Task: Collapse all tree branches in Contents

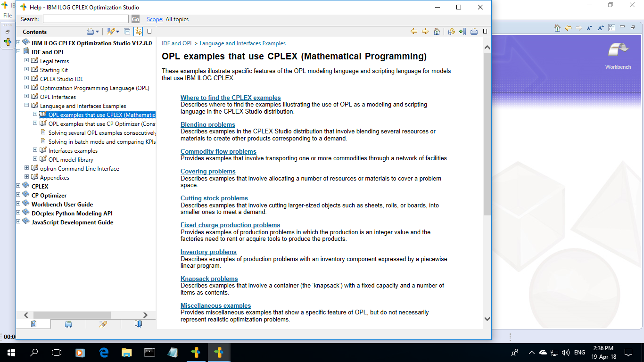Action: [x=127, y=31]
